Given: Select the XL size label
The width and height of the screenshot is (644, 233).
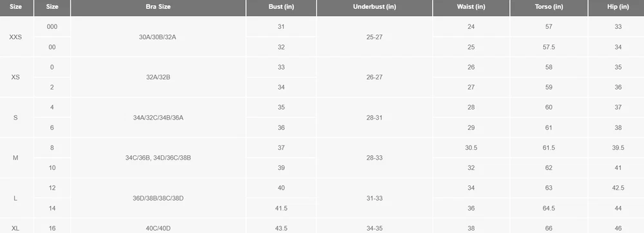Looking at the screenshot, I should tap(15, 228).
